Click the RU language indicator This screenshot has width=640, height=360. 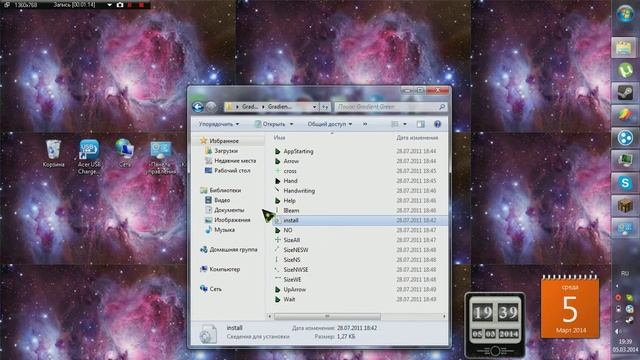(x=624, y=273)
